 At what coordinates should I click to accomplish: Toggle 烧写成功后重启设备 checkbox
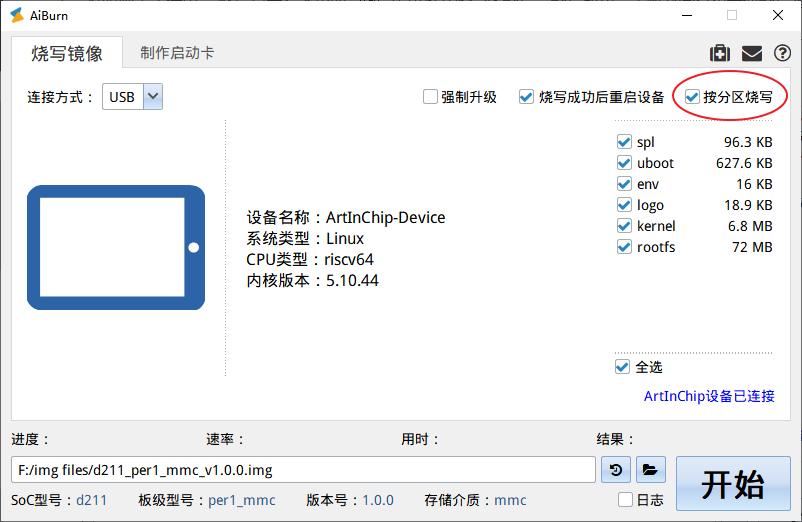point(527,97)
